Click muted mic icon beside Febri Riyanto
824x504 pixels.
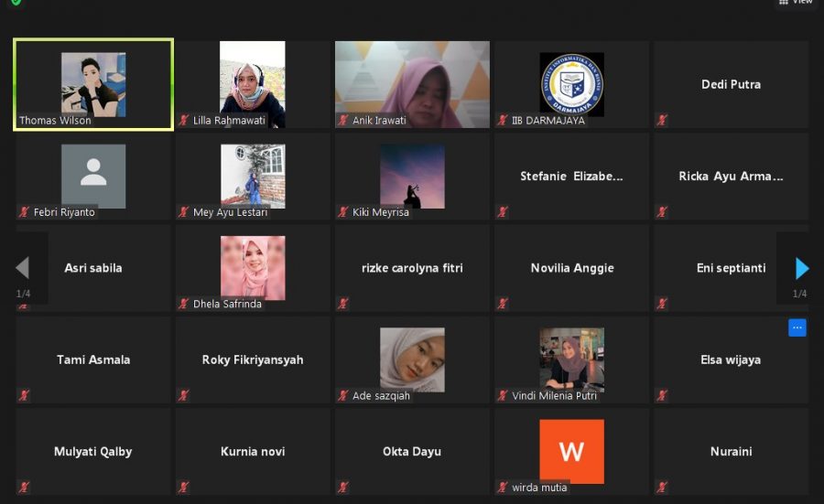(24, 212)
